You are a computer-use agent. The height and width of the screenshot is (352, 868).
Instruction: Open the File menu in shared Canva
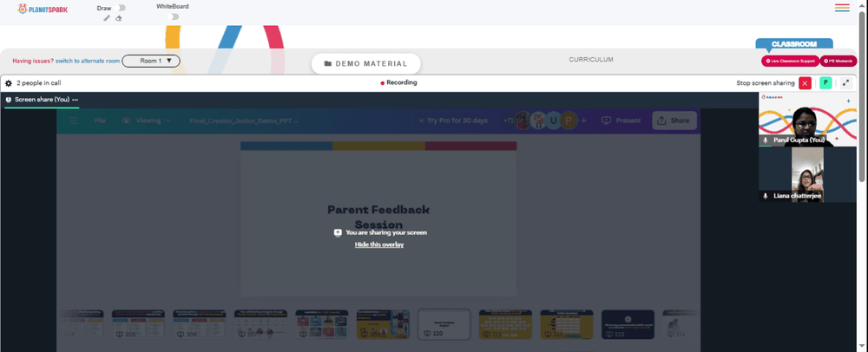pyautogui.click(x=100, y=121)
